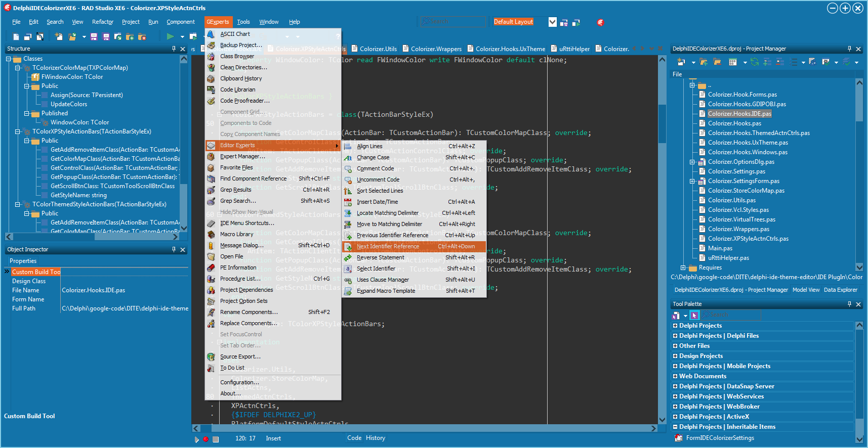Screen dimensions: 868x448
Task: Select the UpdateColors node in Structure
Action: tap(69, 105)
